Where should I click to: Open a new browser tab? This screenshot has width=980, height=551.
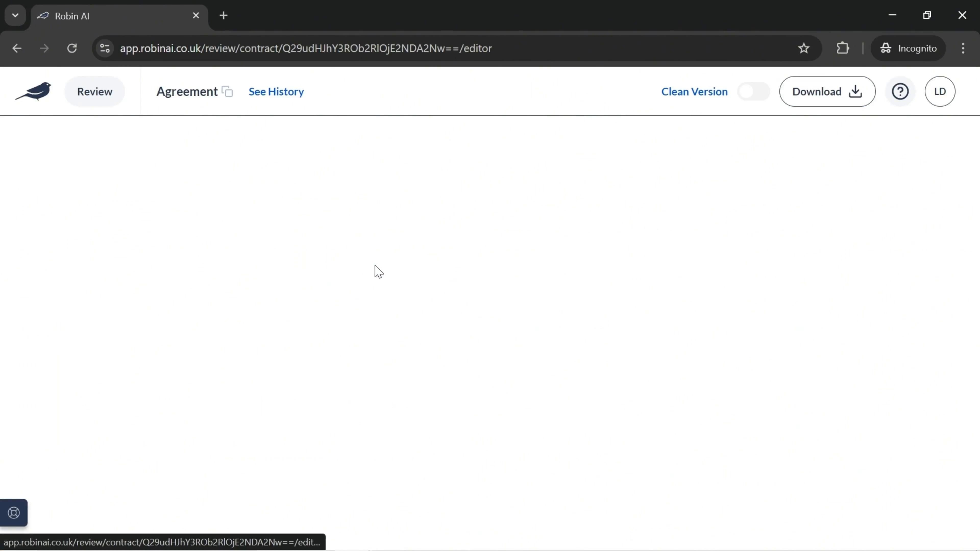(224, 16)
